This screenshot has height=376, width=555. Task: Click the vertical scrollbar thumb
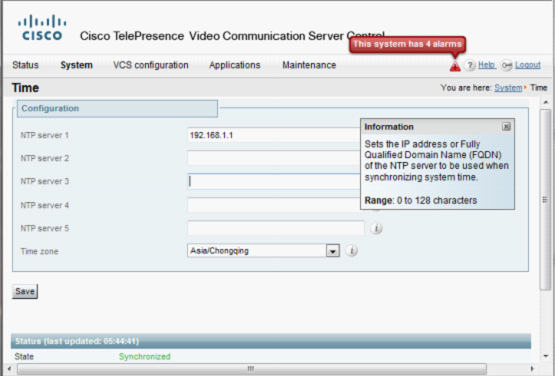coord(545,200)
